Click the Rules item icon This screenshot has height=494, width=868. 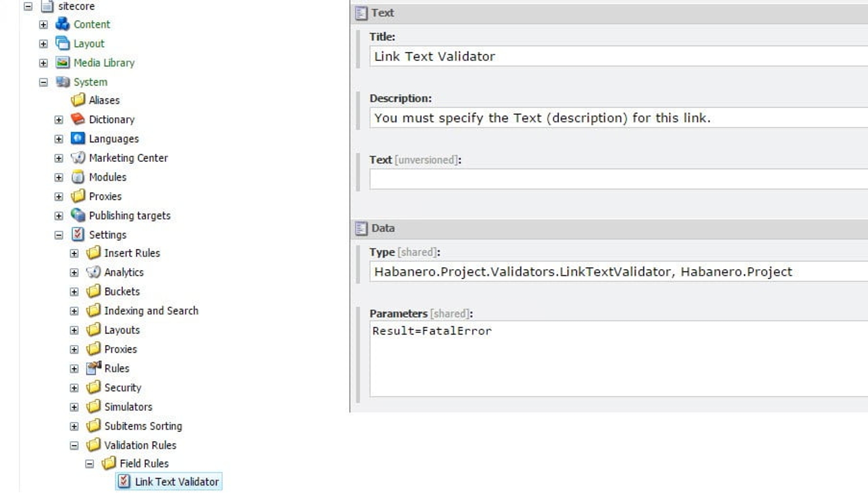click(x=93, y=368)
